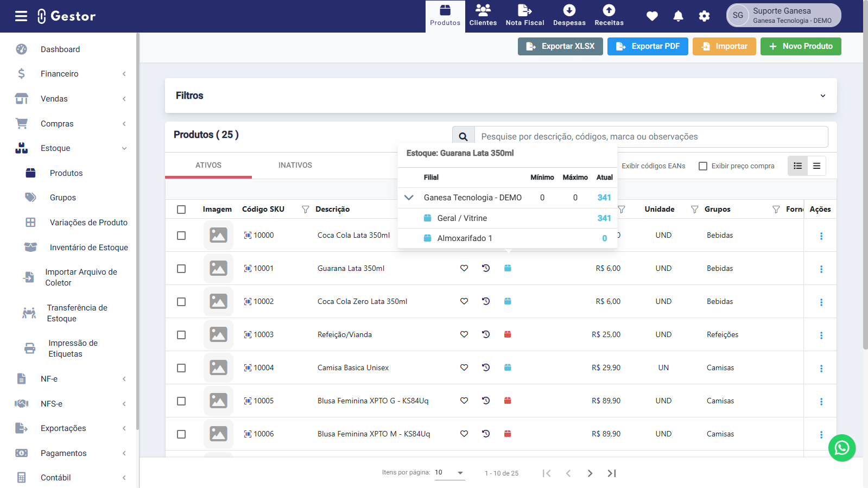Select checkbox for product 10003
Image resolution: width=868 pixels, height=488 pixels.
(181, 335)
